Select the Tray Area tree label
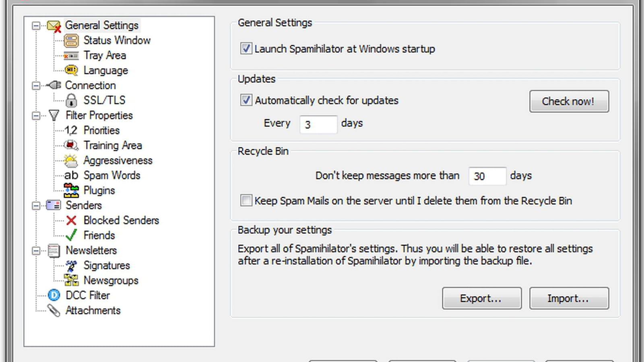Screen dimensions: 644x362 click(x=105, y=55)
